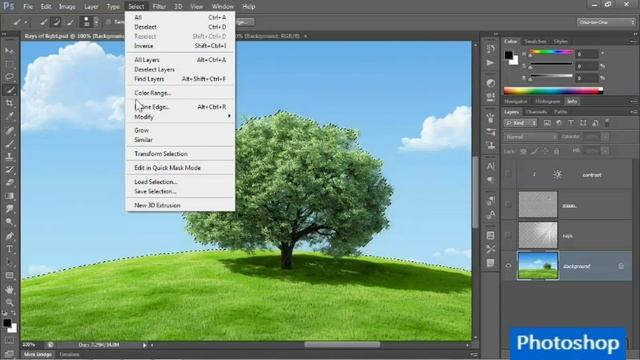640x360 pixels.
Task: Open the Fill dropdown arrow in Layers
Action: pos(605,151)
